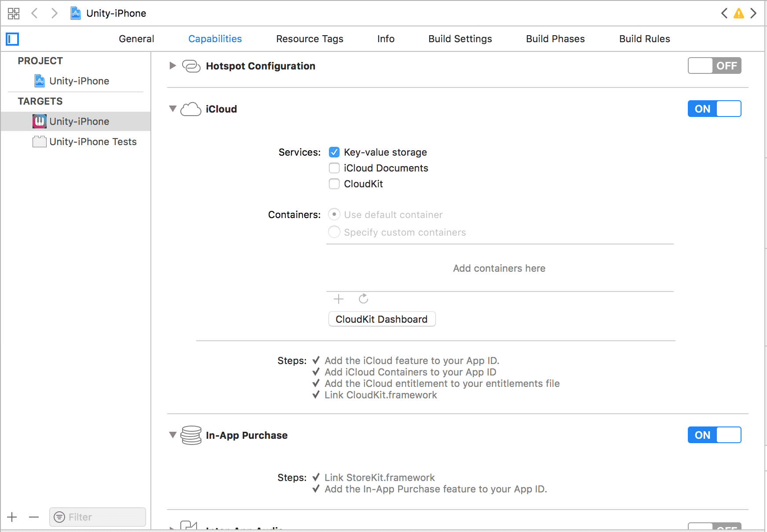Click 'Add the iCloud feature to your App ID' step
The height and width of the screenshot is (532, 767).
(412, 361)
